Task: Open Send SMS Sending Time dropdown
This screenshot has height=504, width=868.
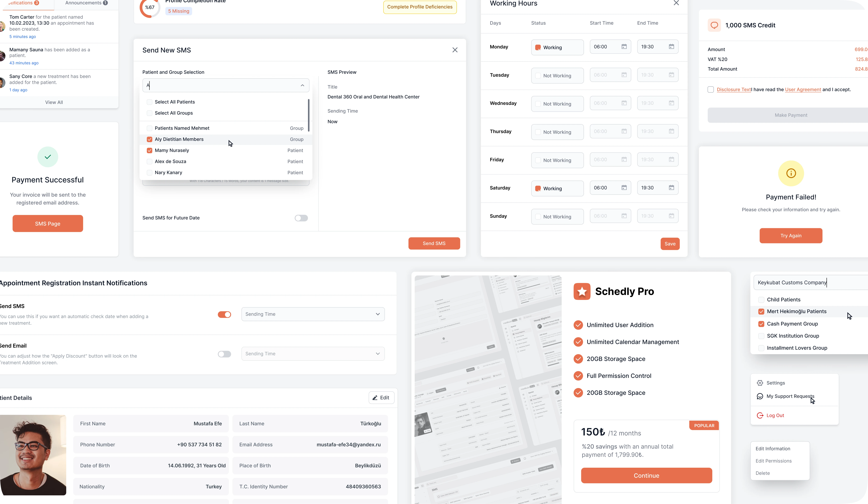Action: pos(313,314)
